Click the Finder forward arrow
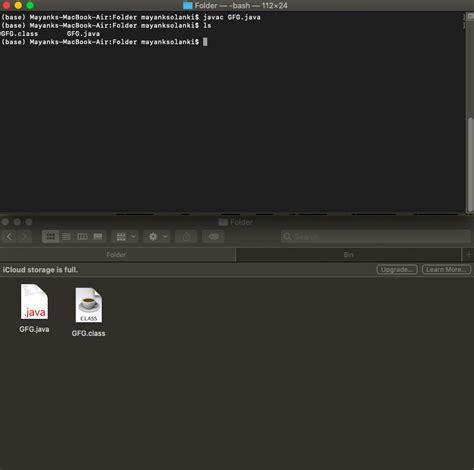This screenshot has width=474, height=470. 24,237
